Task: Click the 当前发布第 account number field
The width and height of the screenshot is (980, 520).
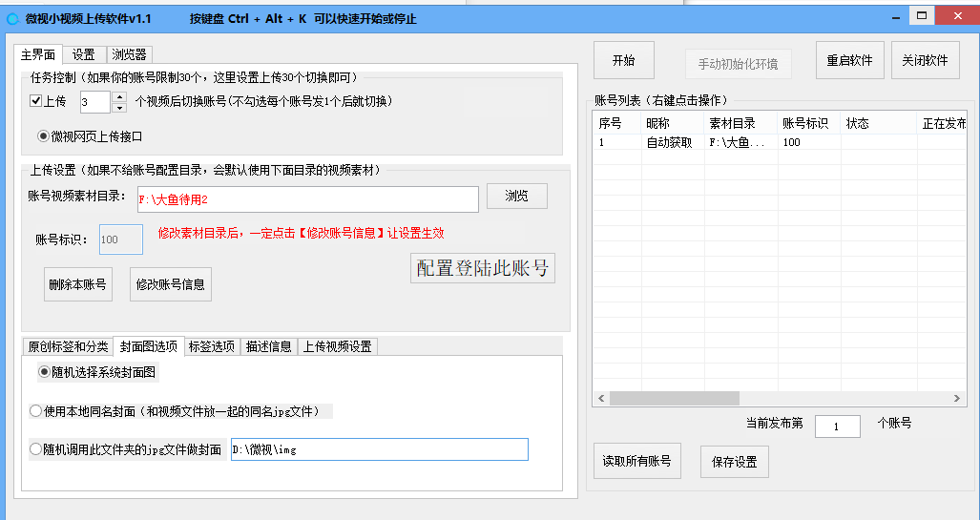Action: tap(838, 426)
